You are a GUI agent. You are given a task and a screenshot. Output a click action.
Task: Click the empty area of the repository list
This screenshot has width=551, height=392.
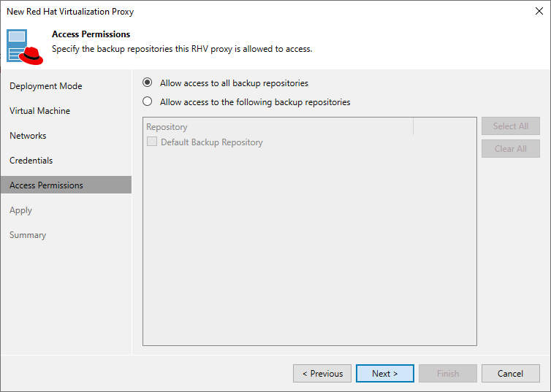309,248
